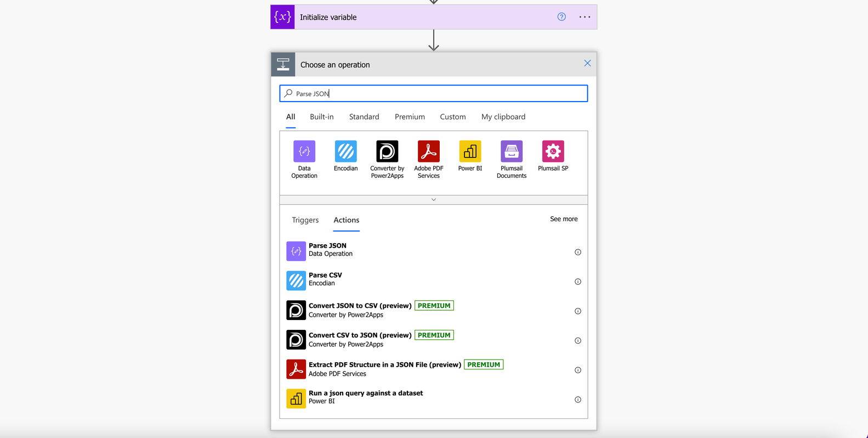
Task: Click the PREMIUM badge on Convert JSON to CSV
Action: 434,306
